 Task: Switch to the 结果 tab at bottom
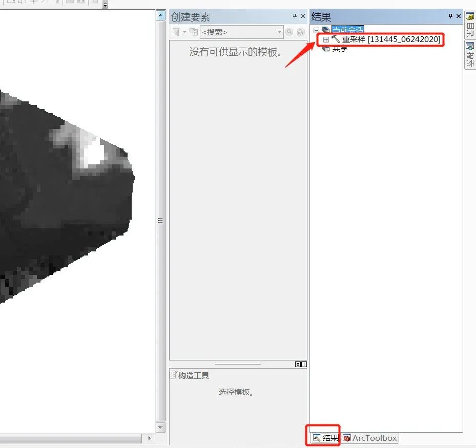click(325, 438)
